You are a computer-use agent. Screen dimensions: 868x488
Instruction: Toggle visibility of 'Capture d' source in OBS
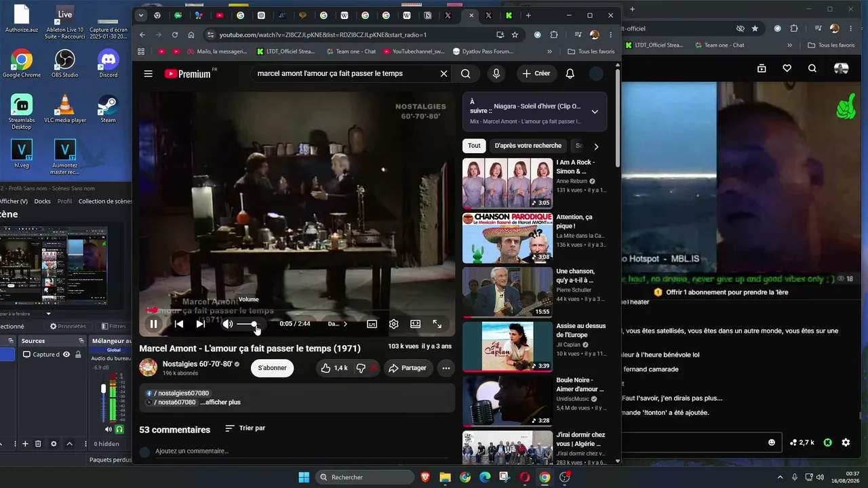pos(66,354)
